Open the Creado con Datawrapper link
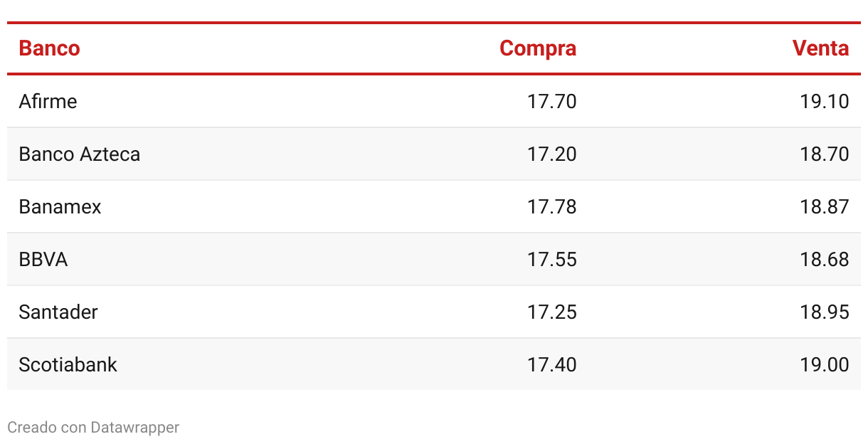 tap(93, 428)
